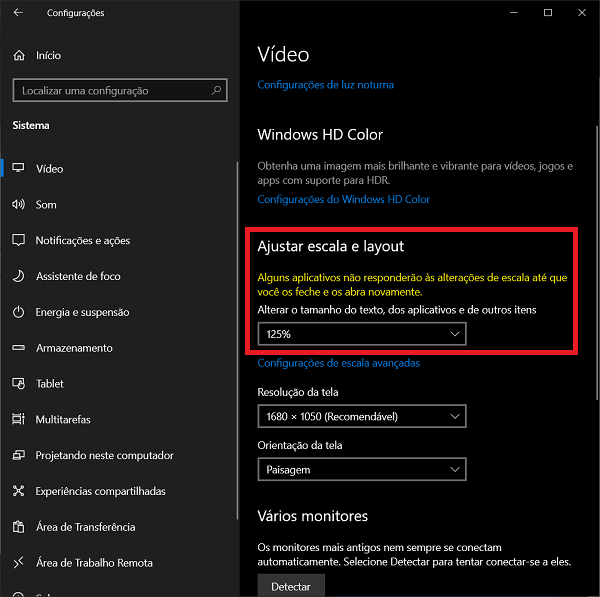Open Área de Transferência settings
Screen dimensions: 600x597
85,527
